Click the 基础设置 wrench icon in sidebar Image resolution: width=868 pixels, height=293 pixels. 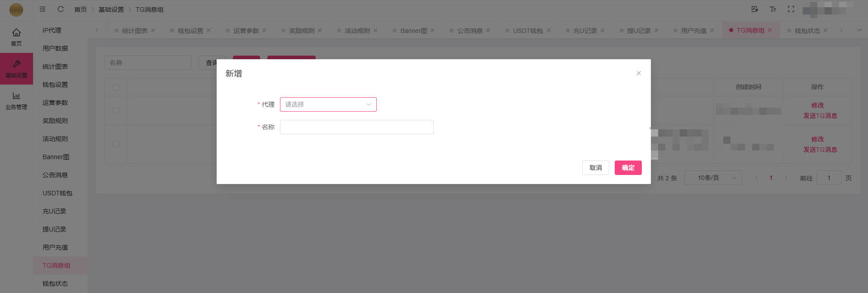[x=16, y=64]
